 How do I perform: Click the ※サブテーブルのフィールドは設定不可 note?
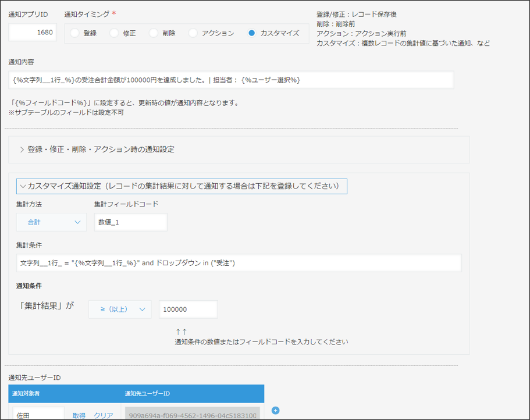66,112
